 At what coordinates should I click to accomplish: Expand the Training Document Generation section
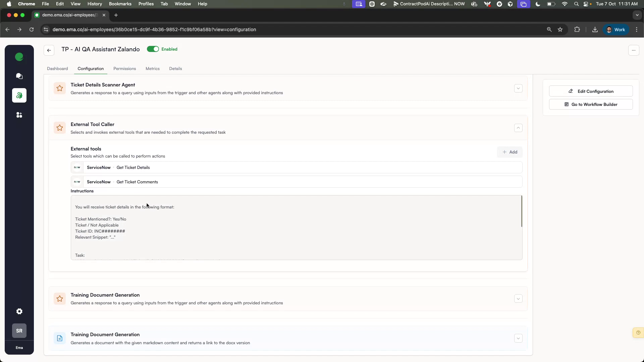click(x=518, y=298)
